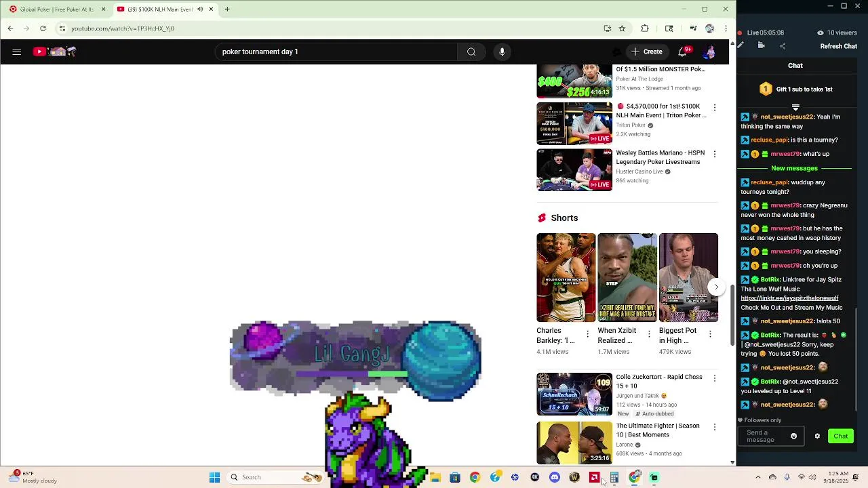This screenshot has width=868, height=488.
Task: Open the linktr.ee jayspitzthalonewulf link
Action: [789, 298]
